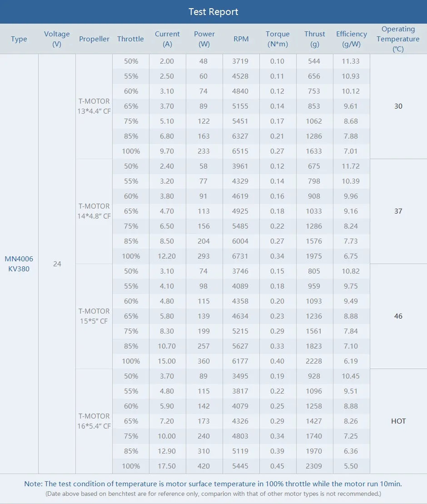Select the T-MOTOR 16*5.4" CF propeller cell

tap(94, 421)
